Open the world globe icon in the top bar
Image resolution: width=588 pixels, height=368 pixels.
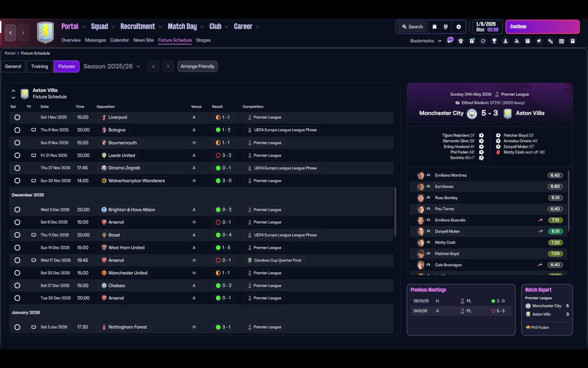point(446,27)
